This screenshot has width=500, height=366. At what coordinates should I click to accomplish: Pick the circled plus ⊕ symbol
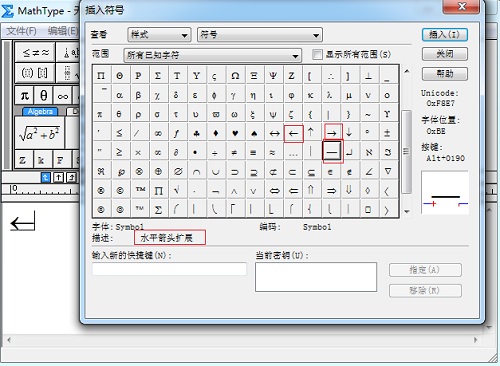tap(158, 172)
